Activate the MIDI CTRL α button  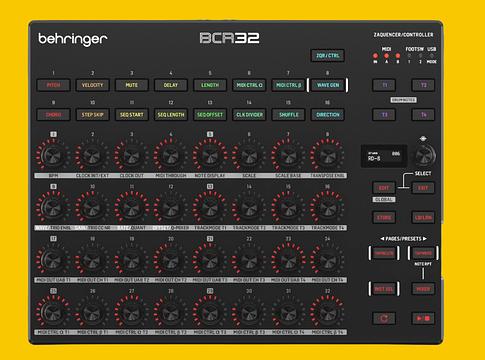pos(249,85)
